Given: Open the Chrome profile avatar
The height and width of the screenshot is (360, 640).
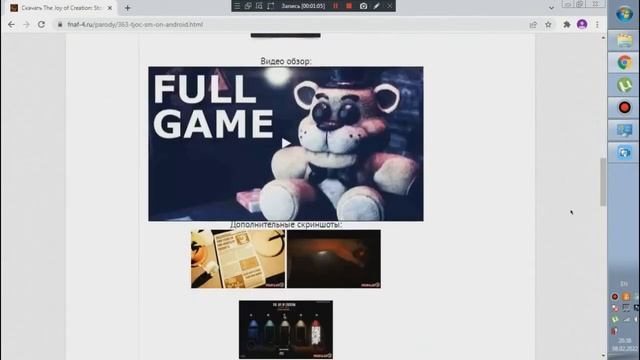Looking at the screenshot, I should click(x=582, y=24).
